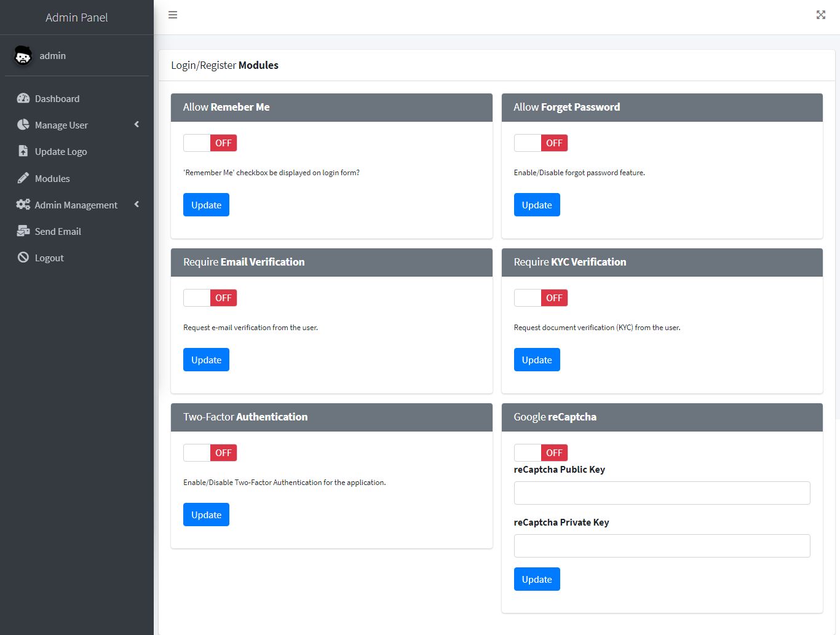The height and width of the screenshot is (635, 840).
Task: Click Update under Two-Factor Authentication
Action: click(x=206, y=515)
